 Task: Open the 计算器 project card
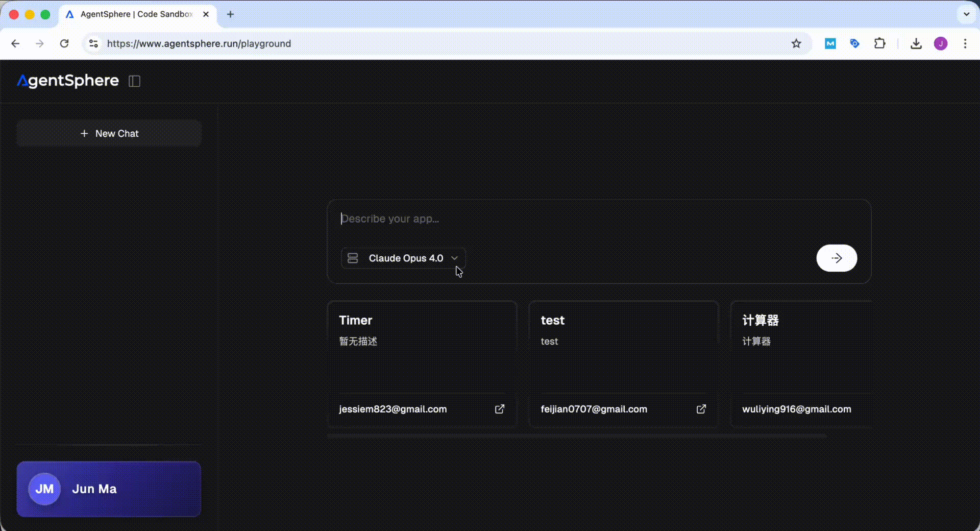click(x=801, y=363)
